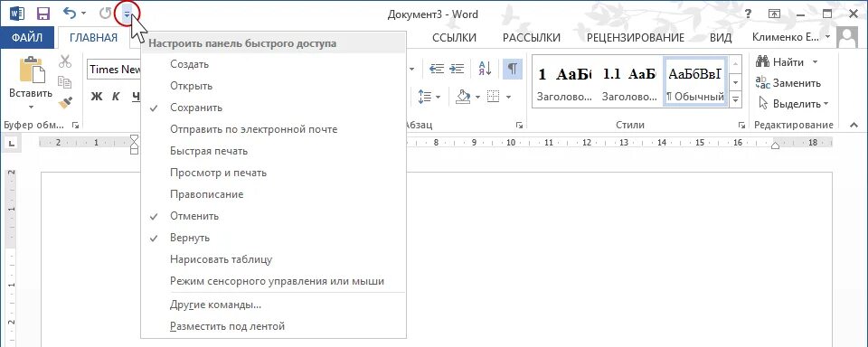
Task: Click the Copy icon
Action: (65, 82)
